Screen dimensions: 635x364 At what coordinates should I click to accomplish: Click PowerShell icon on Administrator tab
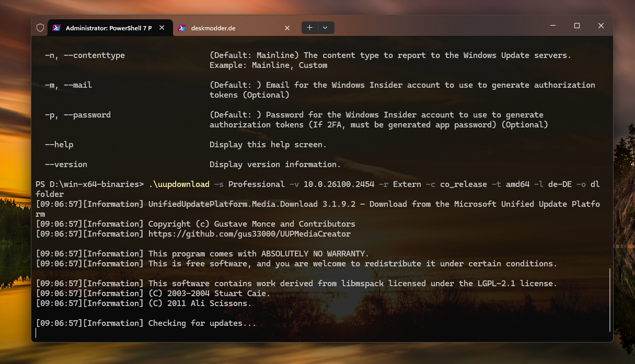point(56,28)
